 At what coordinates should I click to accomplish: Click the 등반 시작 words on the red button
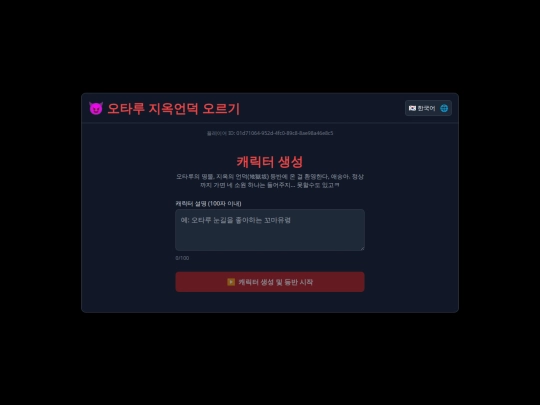pyautogui.click(x=299, y=282)
